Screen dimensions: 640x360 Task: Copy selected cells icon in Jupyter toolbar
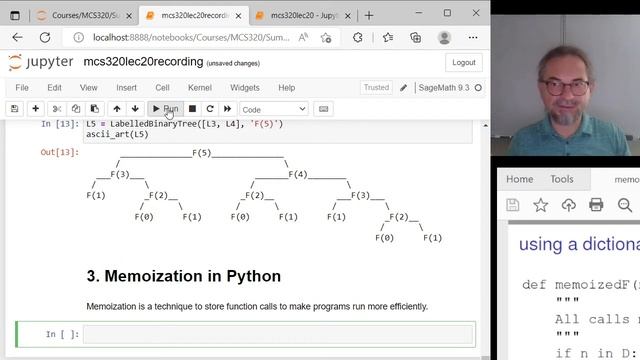coord(76,109)
